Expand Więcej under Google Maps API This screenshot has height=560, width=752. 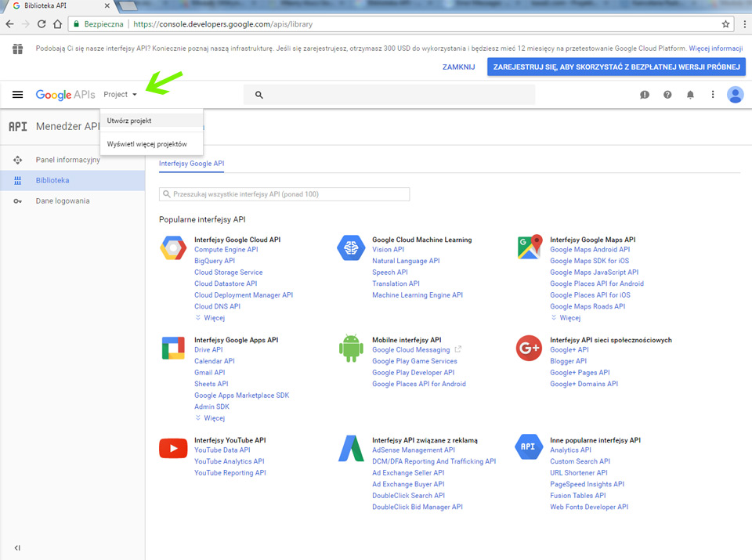tap(566, 318)
